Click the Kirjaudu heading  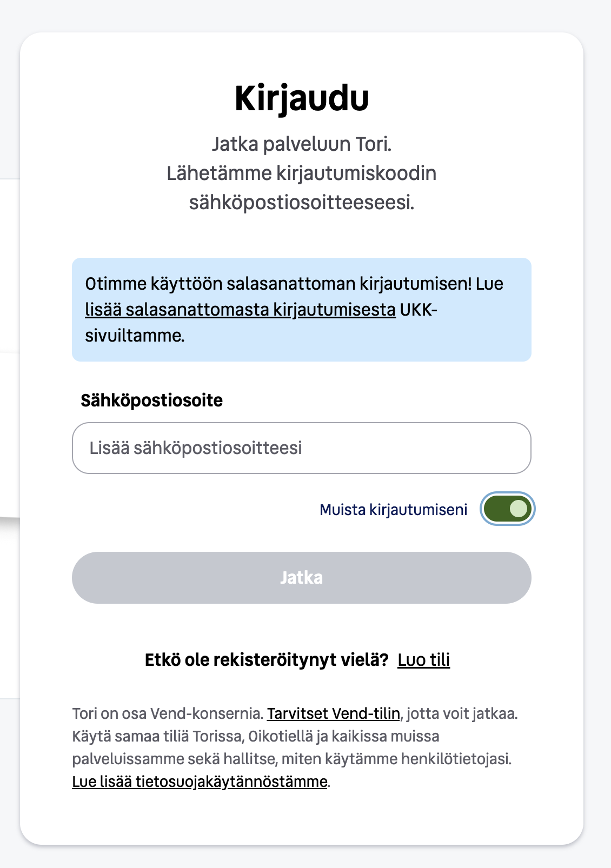coord(302,99)
